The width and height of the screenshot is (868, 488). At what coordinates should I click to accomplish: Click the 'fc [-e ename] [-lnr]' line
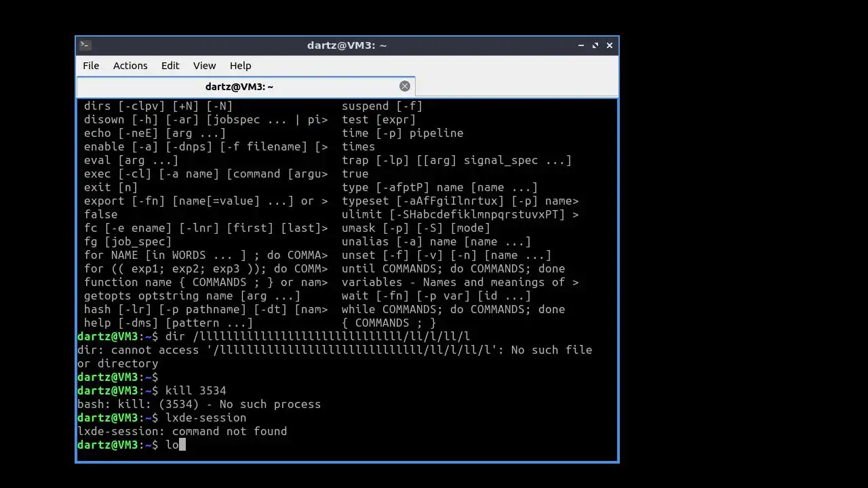pos(206,228)
